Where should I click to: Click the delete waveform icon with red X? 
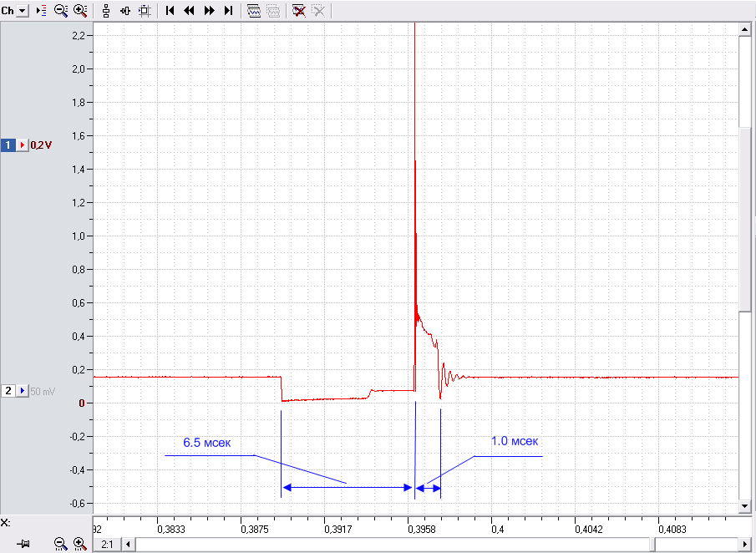(x=299, y=11)
